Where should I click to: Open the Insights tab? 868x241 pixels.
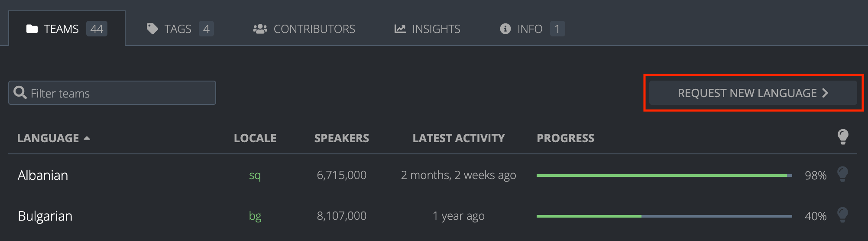tap(436, 29)
